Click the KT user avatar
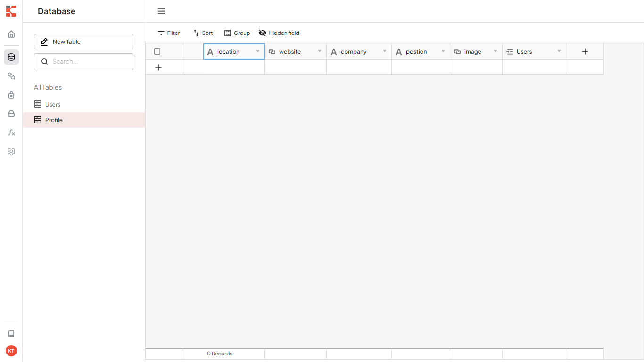 point(11,351)
